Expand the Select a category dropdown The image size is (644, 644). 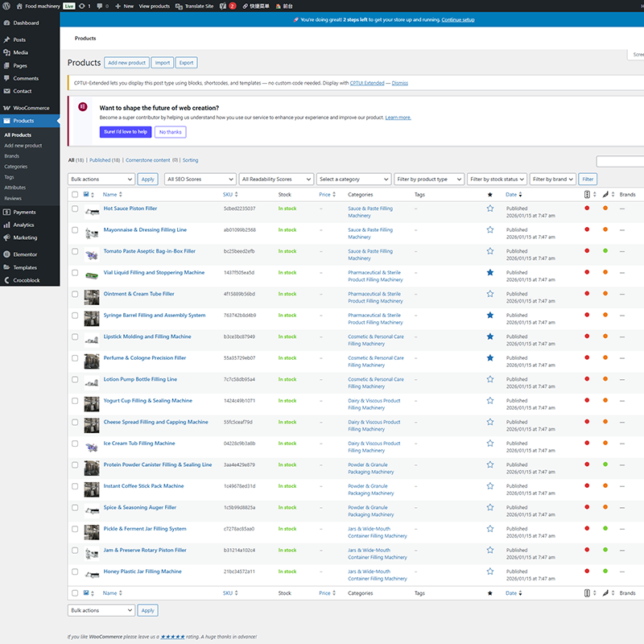(x=353, y=180)
